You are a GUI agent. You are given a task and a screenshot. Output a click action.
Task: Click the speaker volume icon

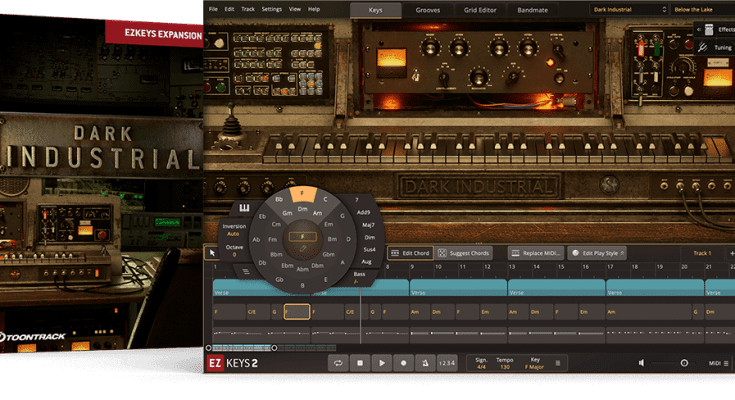pyautogui.click(x=642, y=363)
